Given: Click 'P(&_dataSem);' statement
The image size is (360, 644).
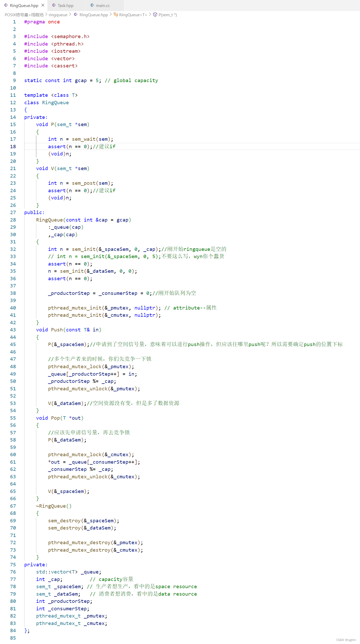Looking at the screenshot, I should click(67, 440).
